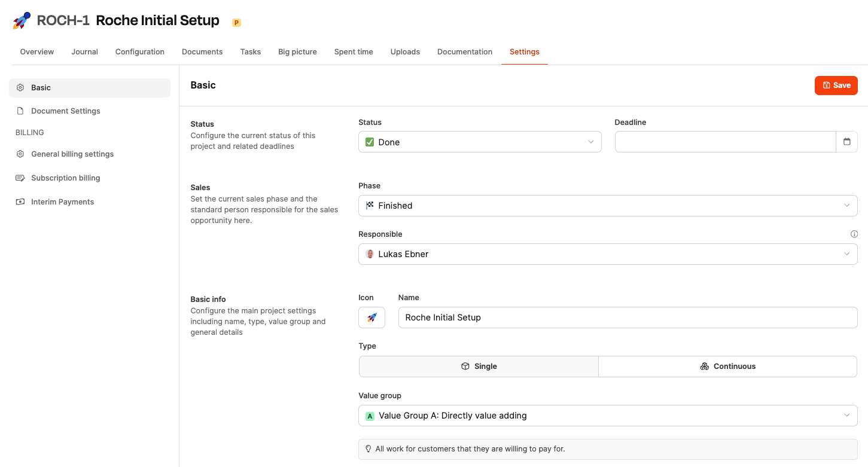Click the gear icon beside General billing settings
This screenshot has width=868, height=467.
click(20, 154)
